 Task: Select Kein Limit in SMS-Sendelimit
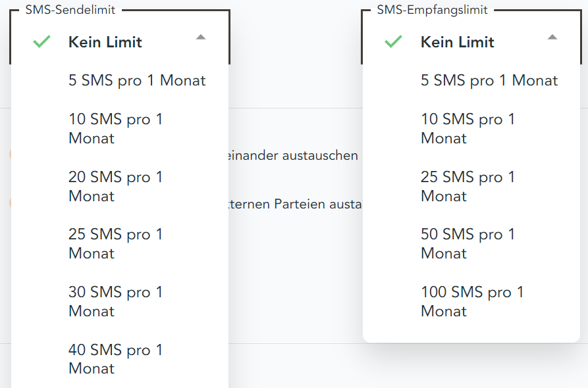pos(120,42)
